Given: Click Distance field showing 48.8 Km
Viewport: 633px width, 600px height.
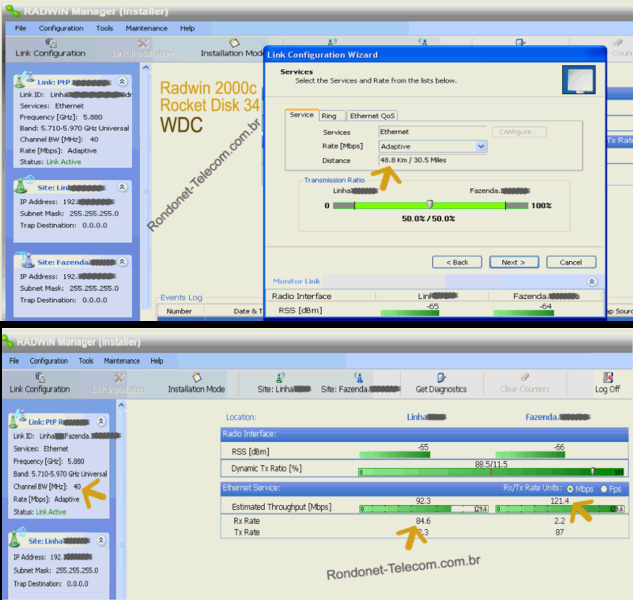Looking at the screenshot, I should click(433, 160).
